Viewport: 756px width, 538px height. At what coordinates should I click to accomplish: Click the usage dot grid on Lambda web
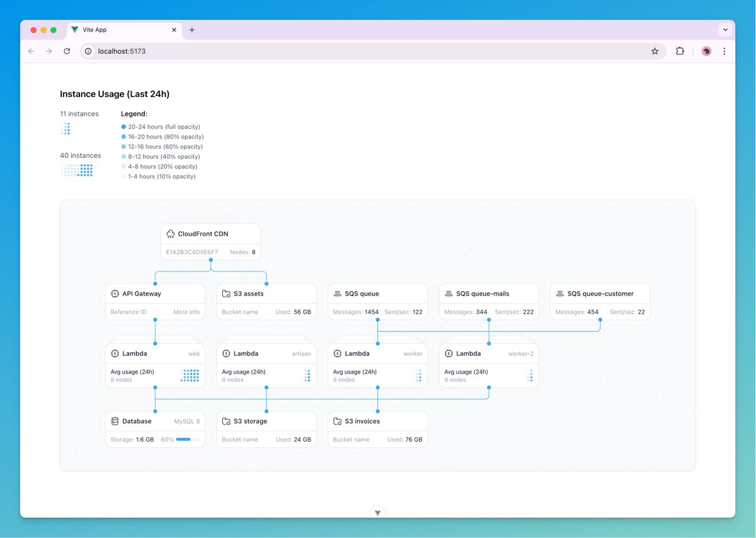pos(190,375)
